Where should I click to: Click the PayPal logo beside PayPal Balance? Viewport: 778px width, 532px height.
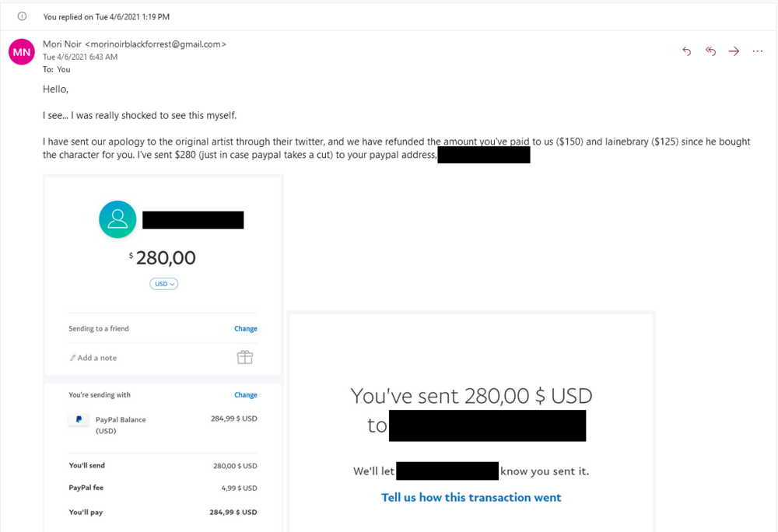(x=78, y=420)
